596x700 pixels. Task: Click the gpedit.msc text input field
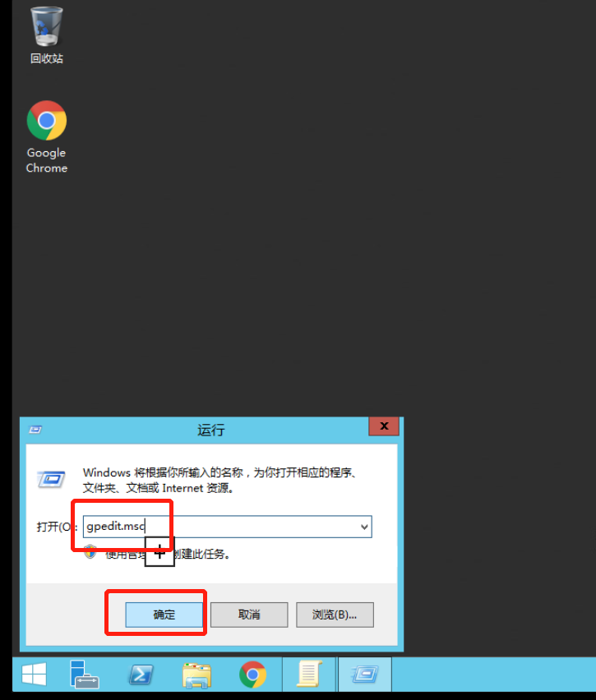coord(227,527)
